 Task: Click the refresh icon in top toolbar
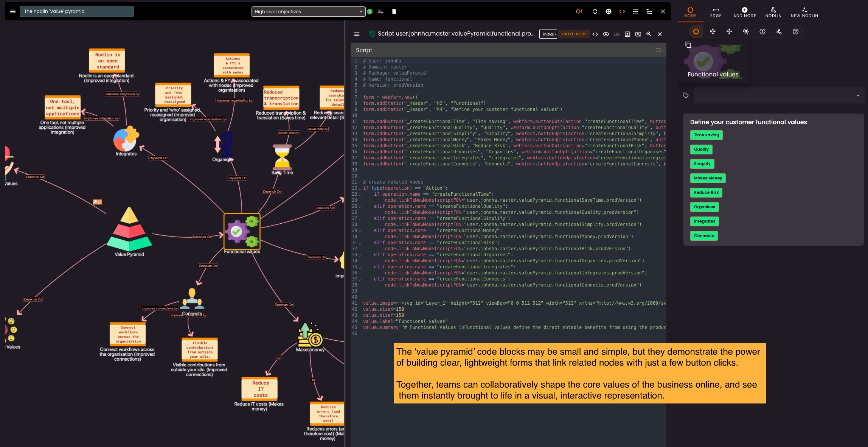(595, 11)
